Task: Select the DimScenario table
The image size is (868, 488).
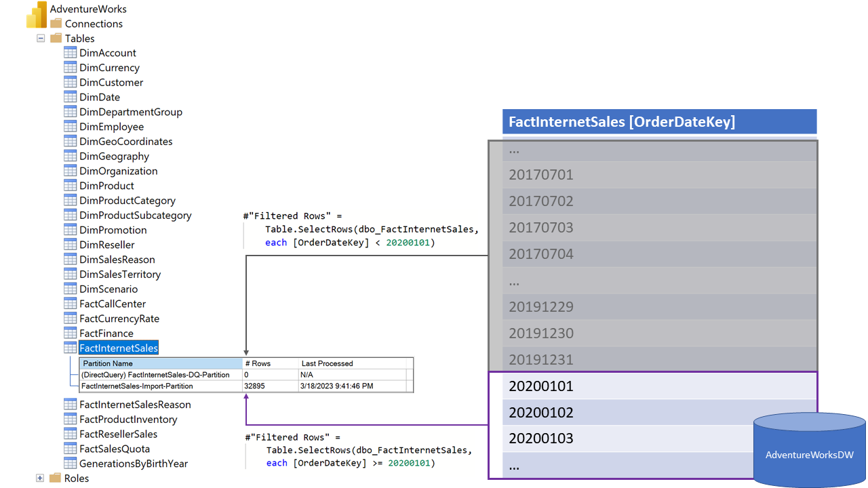Action: pos(108,289)
